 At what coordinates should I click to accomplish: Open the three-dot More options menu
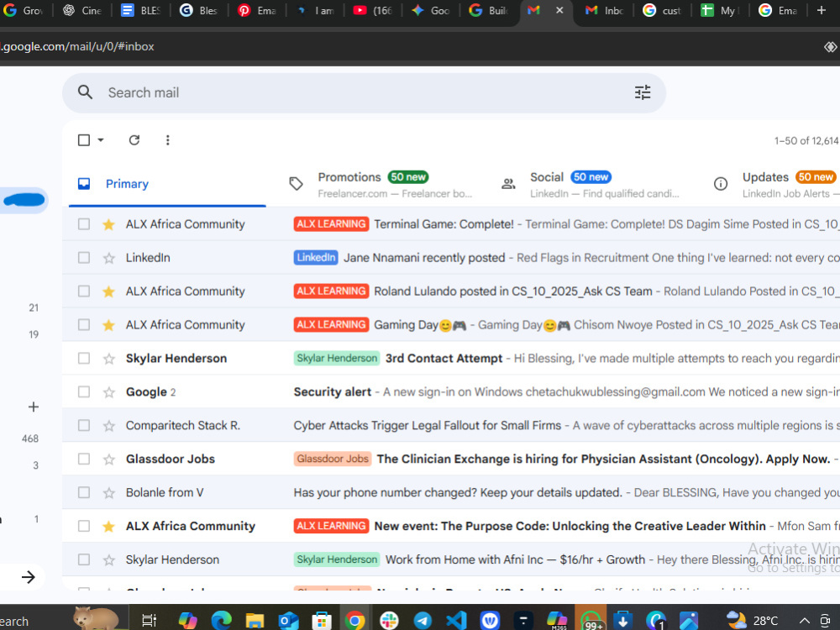(168, 139)
